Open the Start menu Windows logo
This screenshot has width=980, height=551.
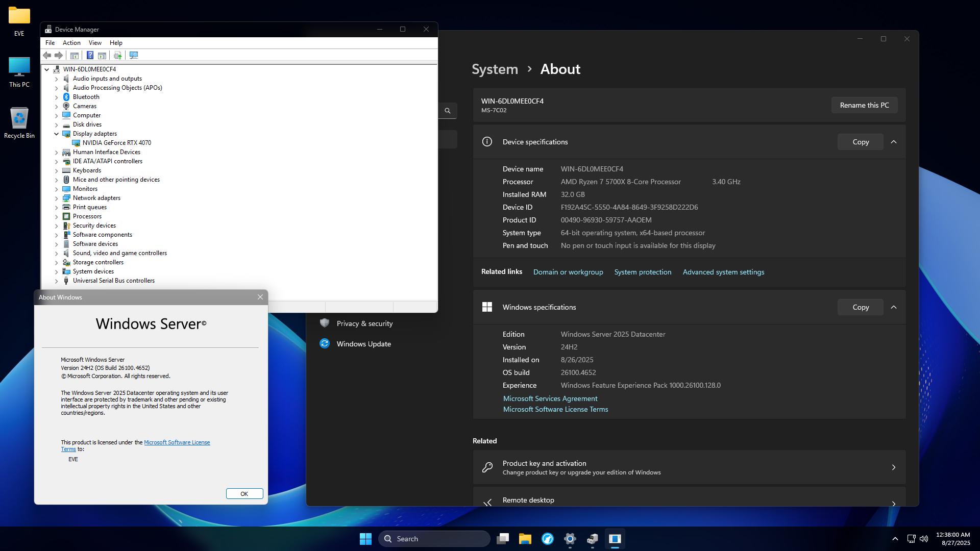[x=365, y=539]
